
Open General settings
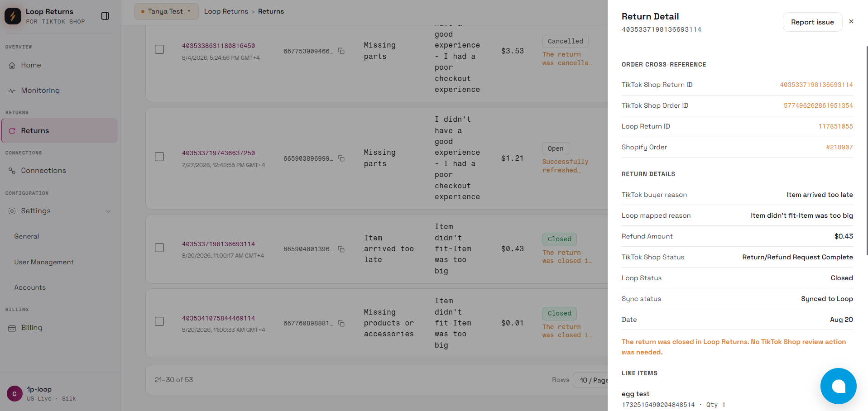coord(27,236)
